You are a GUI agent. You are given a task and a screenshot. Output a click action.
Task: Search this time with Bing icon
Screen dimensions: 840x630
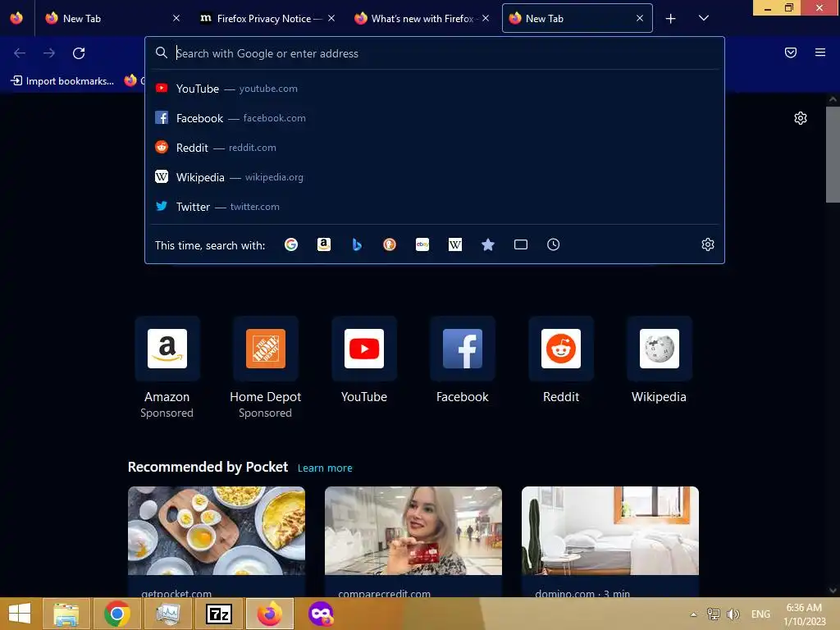click(x=357, y=244)
